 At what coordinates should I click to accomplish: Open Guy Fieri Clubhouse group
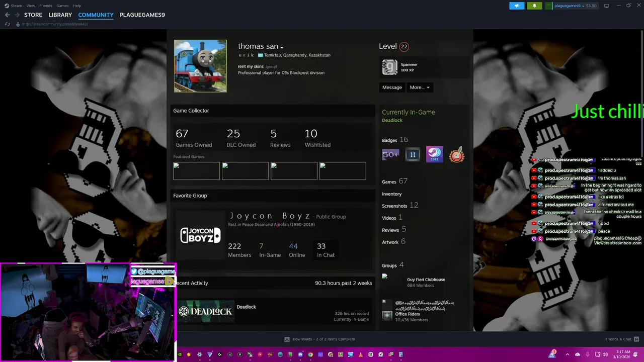pos(426,280)
